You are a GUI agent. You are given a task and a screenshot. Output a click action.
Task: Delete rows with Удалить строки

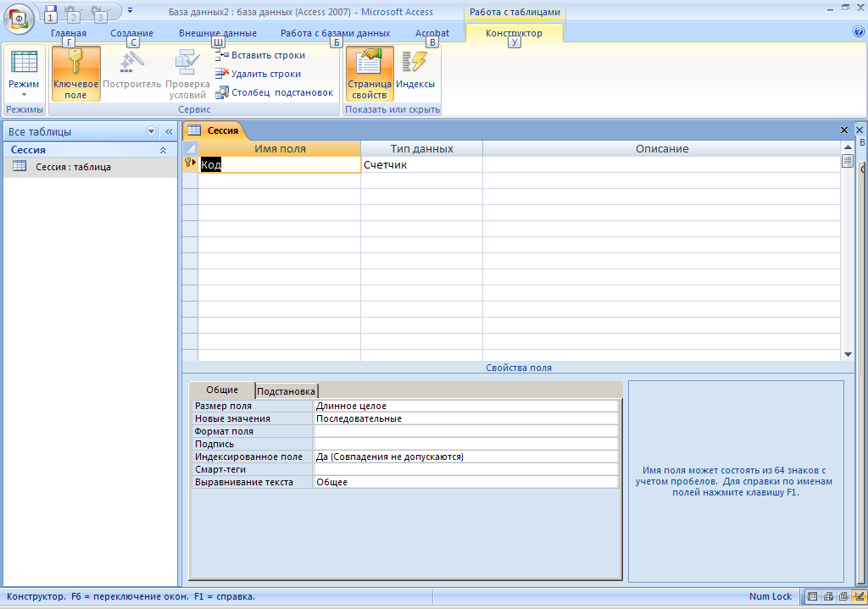[x=258, y=74]
